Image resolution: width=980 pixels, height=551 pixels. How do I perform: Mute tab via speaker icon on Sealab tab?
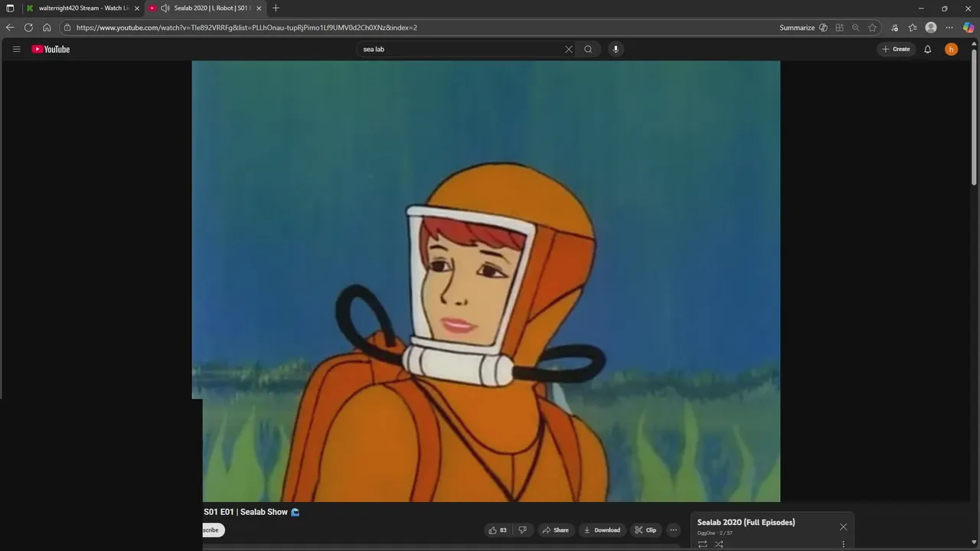[x=165, y=8]
